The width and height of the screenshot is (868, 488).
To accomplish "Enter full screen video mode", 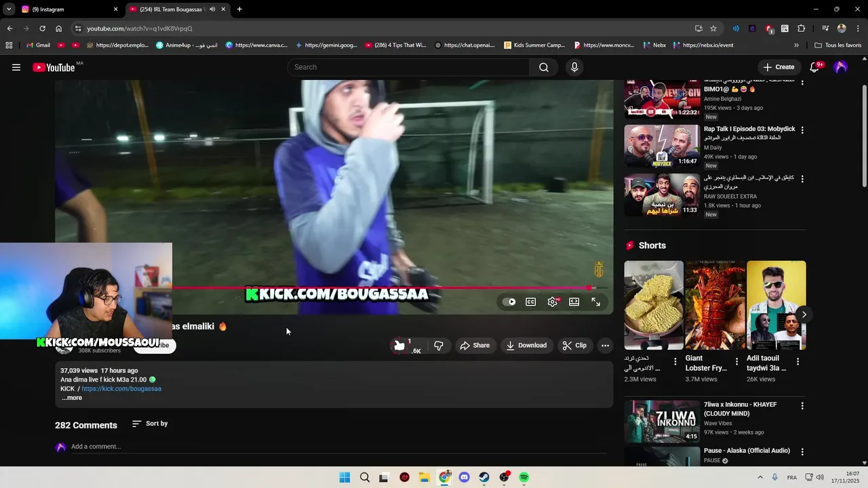I will pyautogui.click(x=595, y=302).
